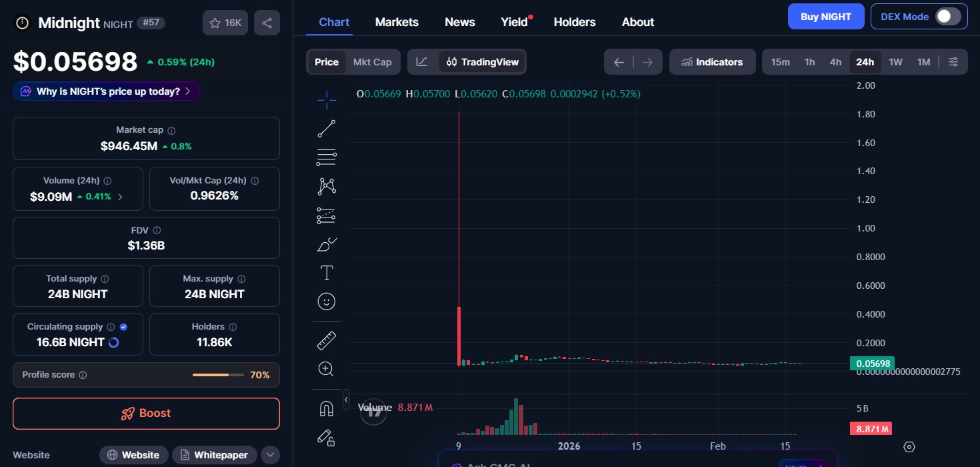Select the trend line drawing tool
The image size is (980, 467).
point(327,129)
